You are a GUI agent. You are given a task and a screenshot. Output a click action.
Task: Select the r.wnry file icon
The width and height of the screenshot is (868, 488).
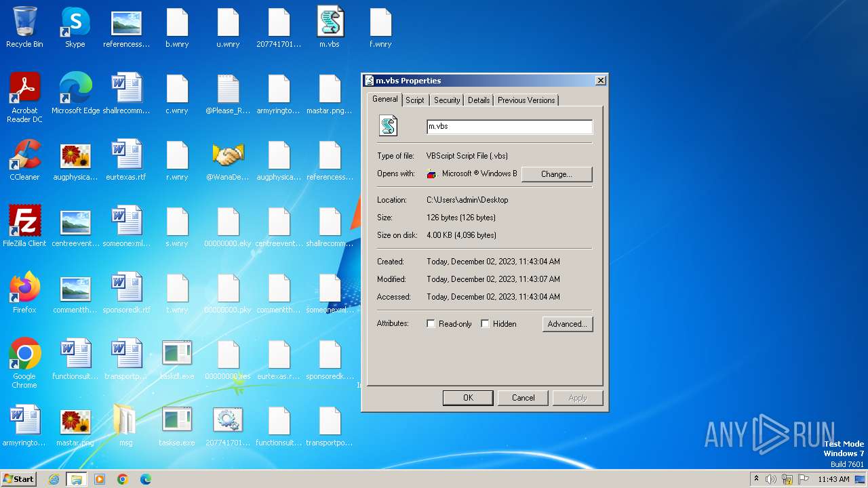(177, 160)
